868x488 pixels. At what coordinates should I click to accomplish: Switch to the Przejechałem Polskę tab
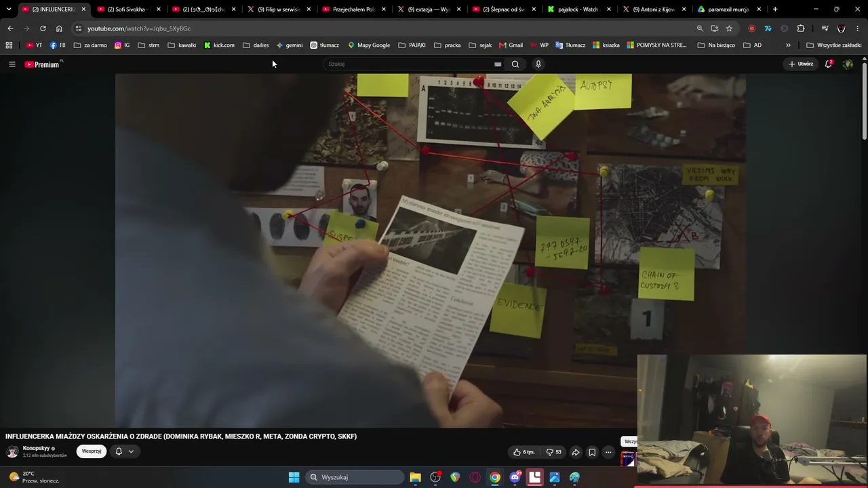coord(354,9)
